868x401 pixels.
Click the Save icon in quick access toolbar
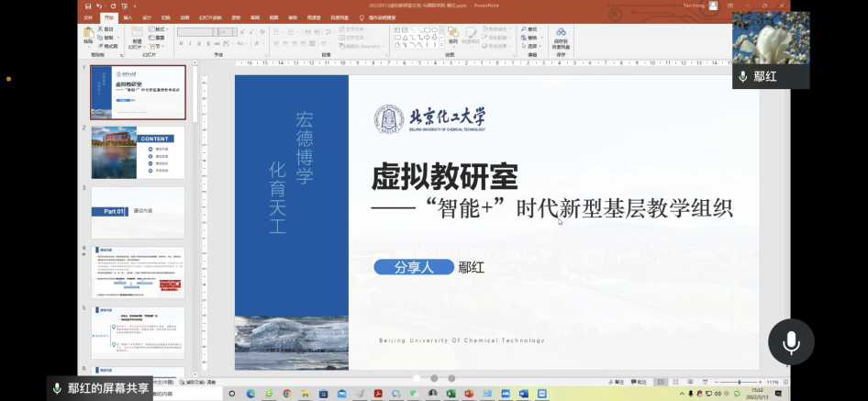[88, 6]
